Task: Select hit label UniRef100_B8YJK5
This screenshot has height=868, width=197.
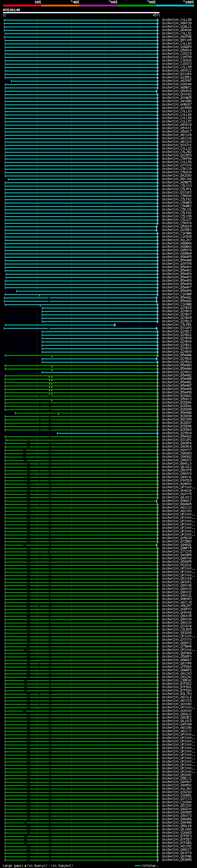Action: pyautogui.click(x=176, y=40)
